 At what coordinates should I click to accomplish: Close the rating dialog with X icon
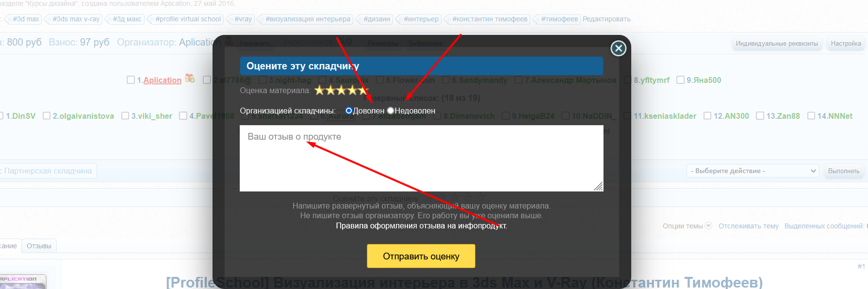pos(618,48)
